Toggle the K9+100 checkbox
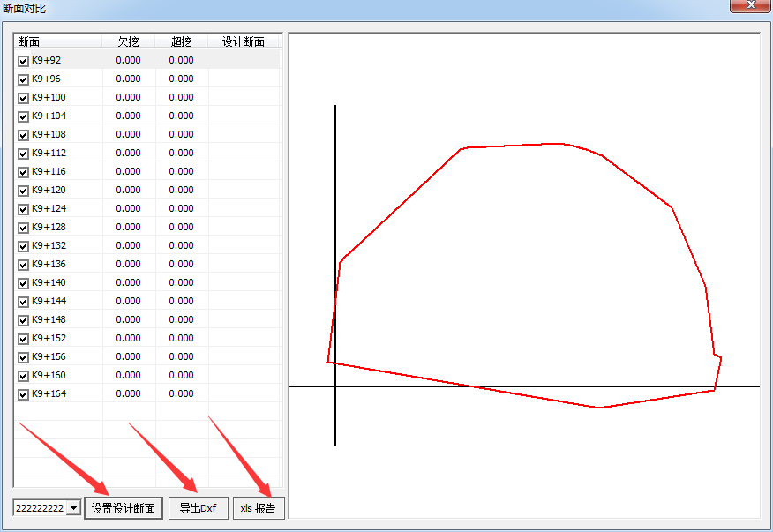Viewport: 773px width, 532px height. (x=24, y=98)
